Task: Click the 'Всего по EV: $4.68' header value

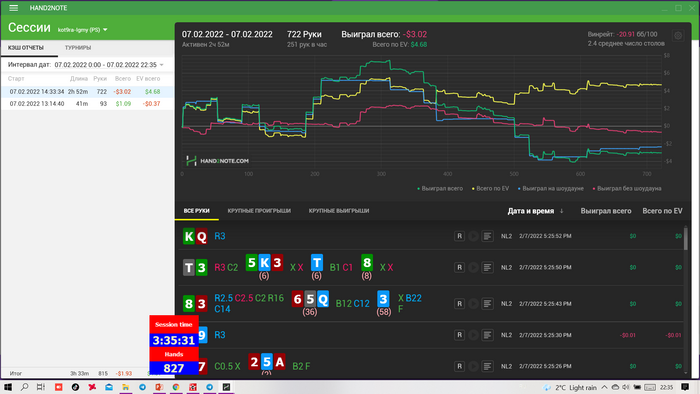Action: pos(400,45)
